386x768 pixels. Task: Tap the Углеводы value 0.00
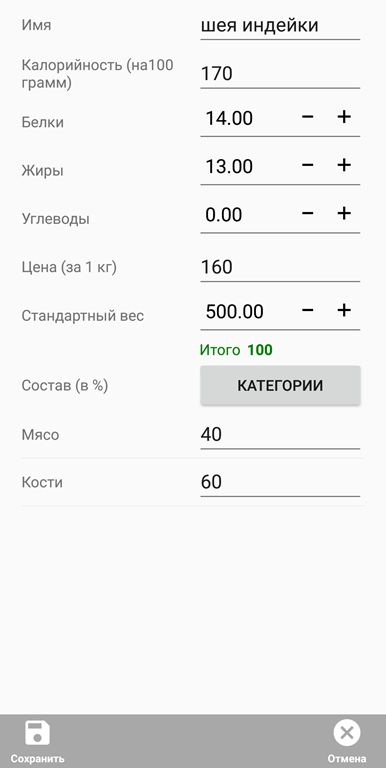tap(223, 215)
